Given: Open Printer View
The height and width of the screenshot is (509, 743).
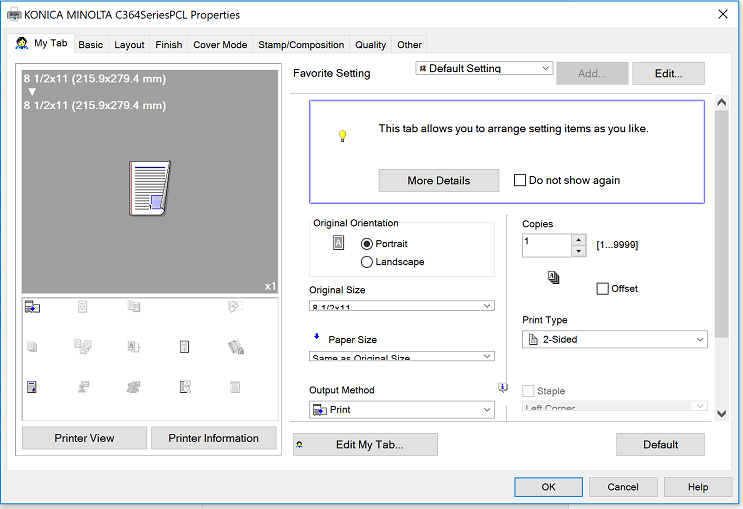Looking at the screenshot, I should click(x=84, y=438).
